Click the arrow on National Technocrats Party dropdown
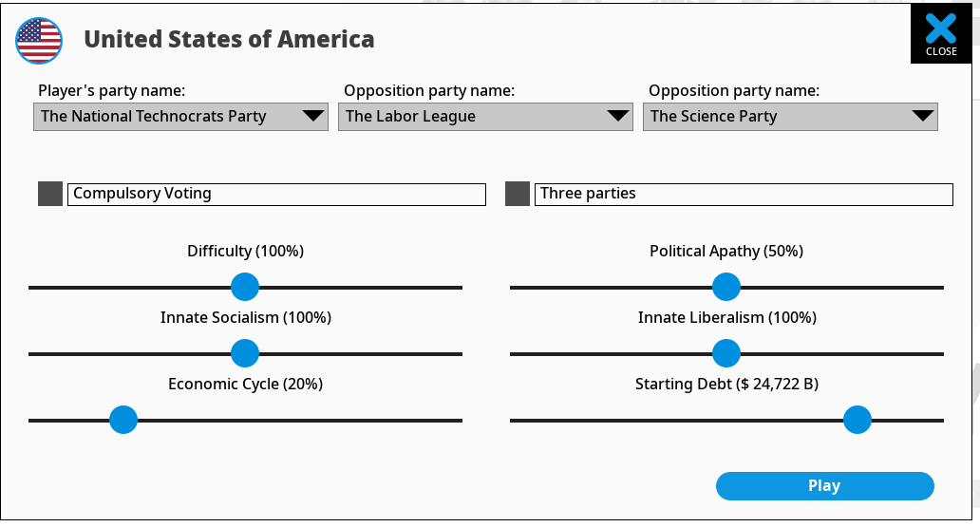Screen dimensions: 980x527 (312, 116)
